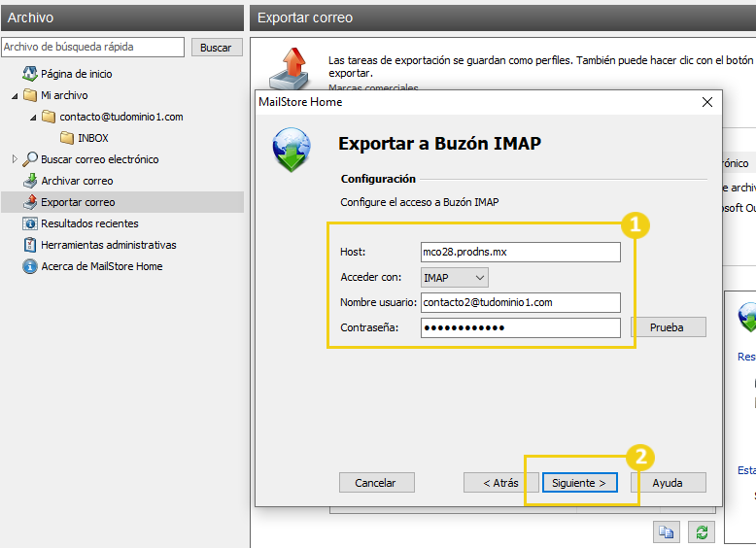Close the MailStore Home dialog

point(706,102)
